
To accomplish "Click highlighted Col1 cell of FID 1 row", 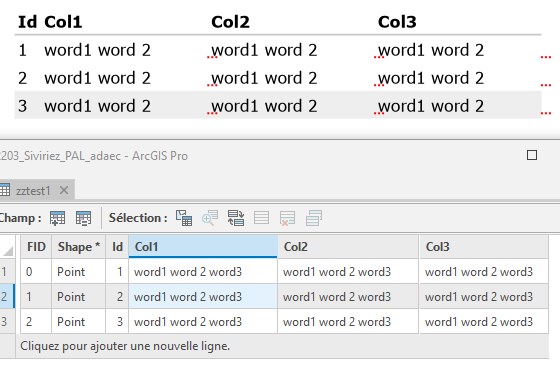I will coord(203,296).
